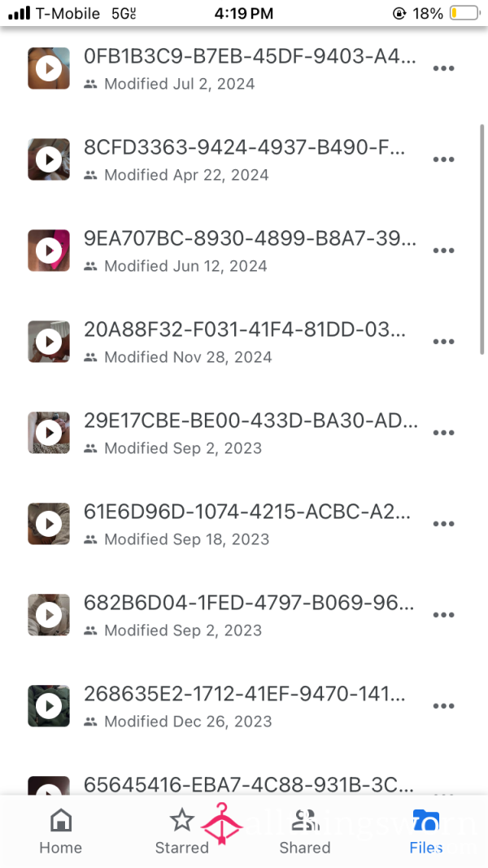Open more options for file 0FB1B3C9-B7EB
The height and width of the screenshot is (868, 488).
tap(443, 68)
